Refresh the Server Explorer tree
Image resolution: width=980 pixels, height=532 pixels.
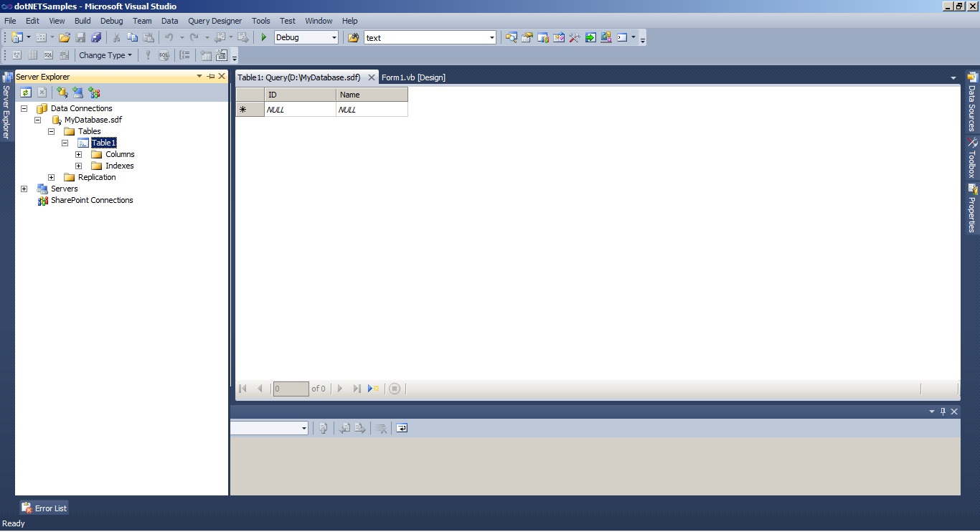point(26,92)
